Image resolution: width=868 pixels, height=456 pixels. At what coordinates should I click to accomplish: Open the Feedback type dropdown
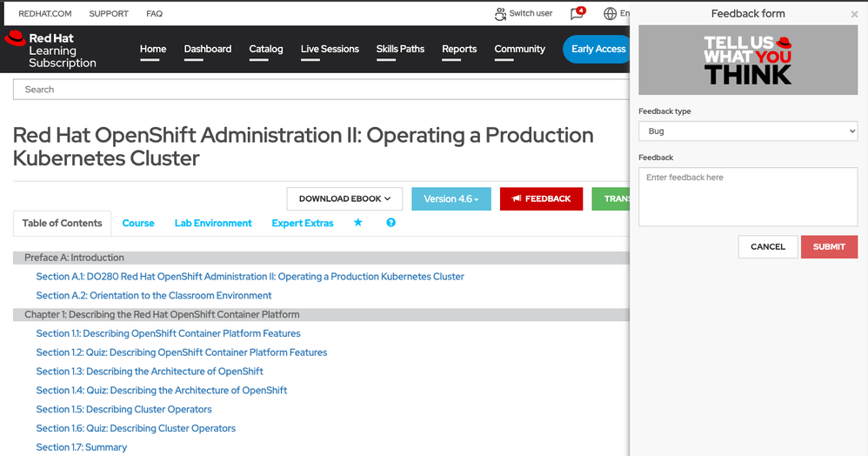click(x=748, y=131)
